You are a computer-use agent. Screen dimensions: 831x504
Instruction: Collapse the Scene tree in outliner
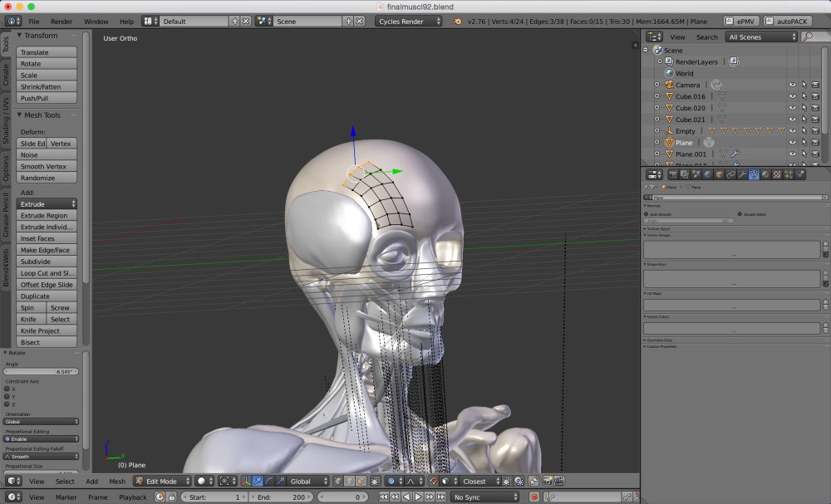(646, 50)
